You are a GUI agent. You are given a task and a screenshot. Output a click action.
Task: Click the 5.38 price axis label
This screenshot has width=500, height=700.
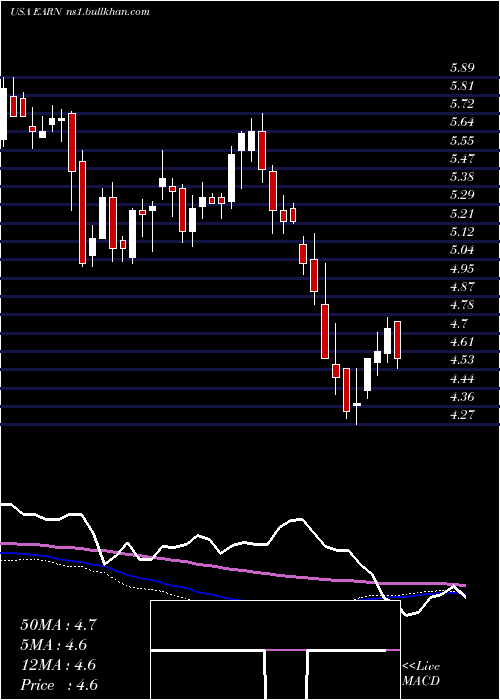[x=462, y=177]
